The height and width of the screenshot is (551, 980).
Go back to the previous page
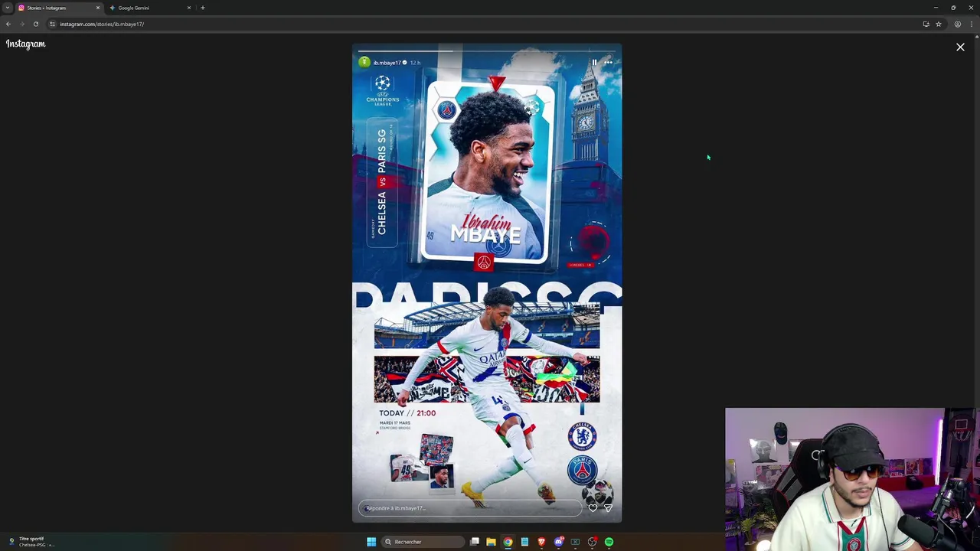(8, 24)
